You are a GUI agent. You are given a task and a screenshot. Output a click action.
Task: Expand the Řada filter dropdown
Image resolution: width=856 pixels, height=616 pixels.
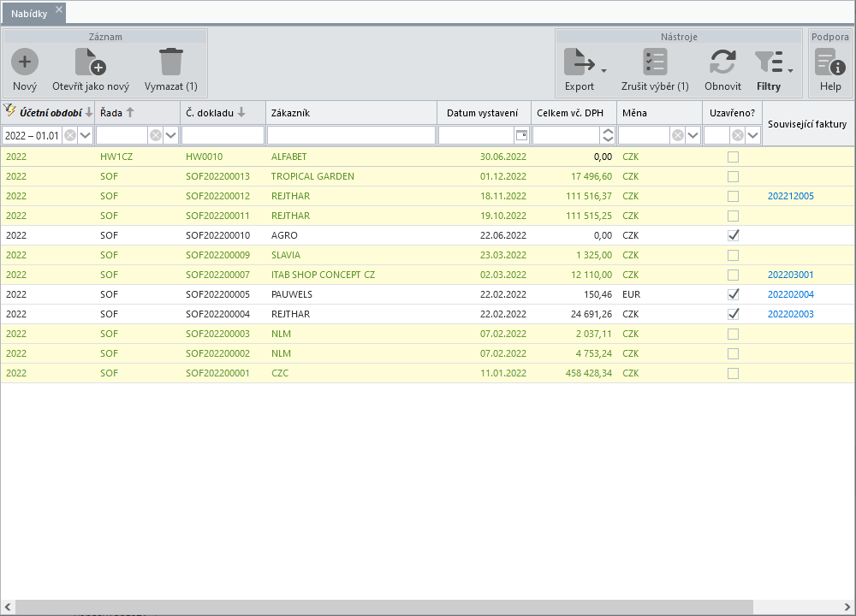coord(171,135)
